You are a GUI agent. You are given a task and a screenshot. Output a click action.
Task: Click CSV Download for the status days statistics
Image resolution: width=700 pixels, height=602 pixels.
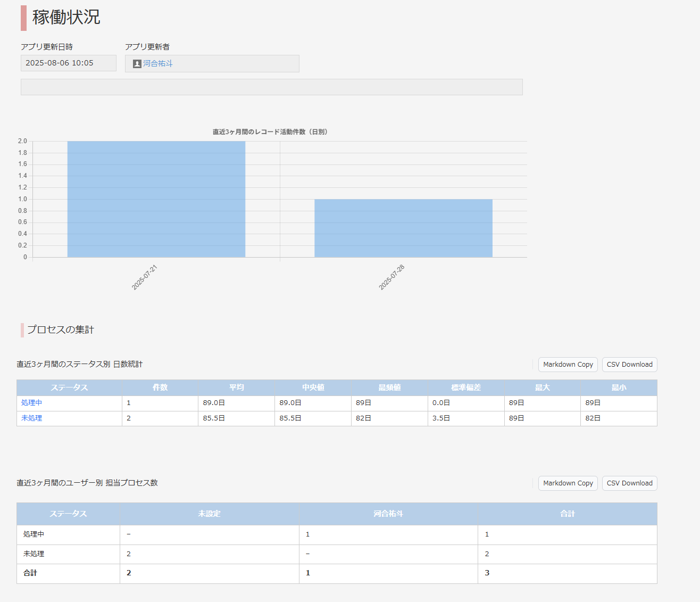(630, 365)
